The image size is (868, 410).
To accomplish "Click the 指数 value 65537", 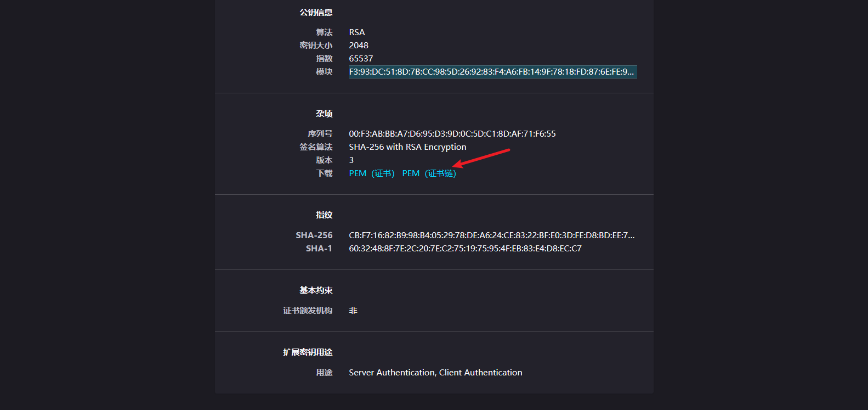I will pos(361,59).
